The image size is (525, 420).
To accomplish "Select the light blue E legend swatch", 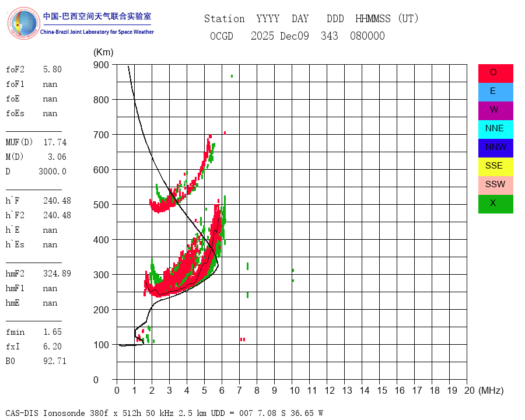I will tap(495, 92).
